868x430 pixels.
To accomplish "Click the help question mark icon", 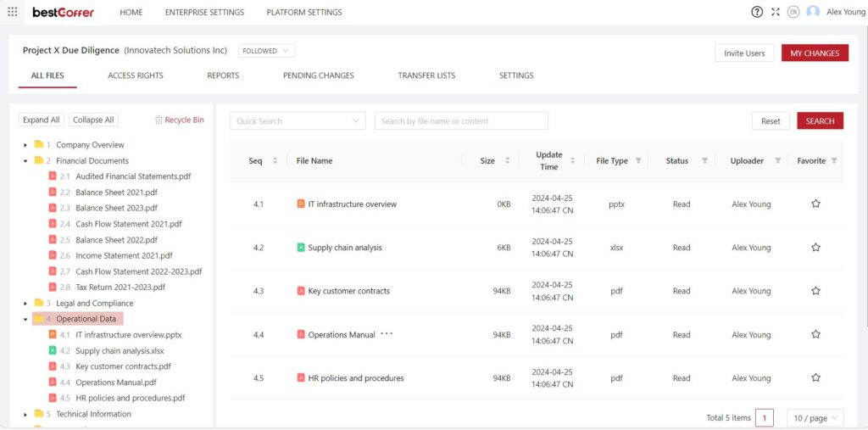I will coord(757,12).
